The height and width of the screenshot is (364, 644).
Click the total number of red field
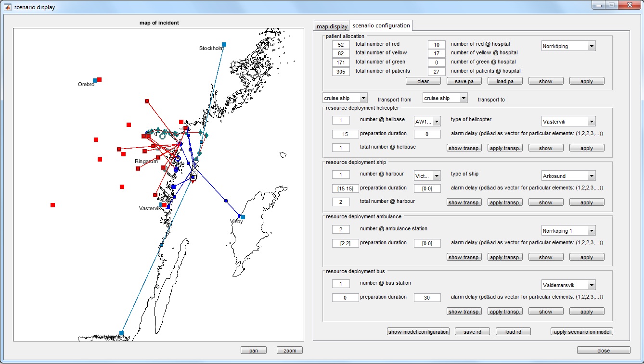click(341, 44)
